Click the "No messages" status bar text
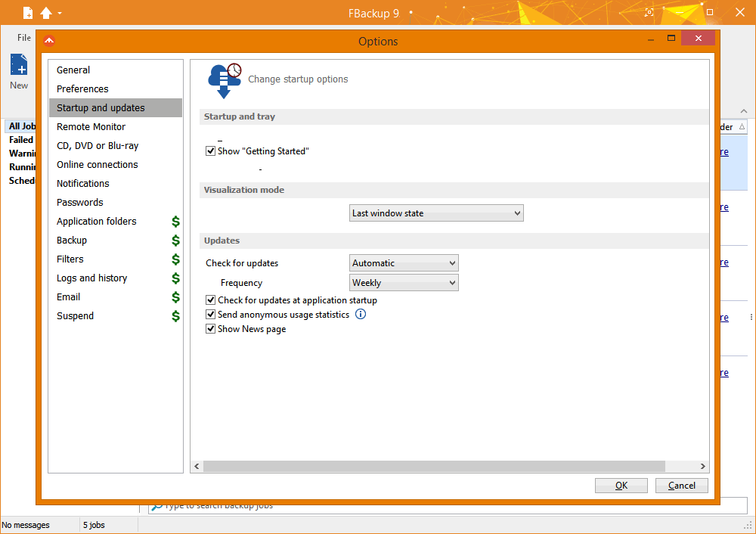Screen dimensions: 756x534 pos(26,525)
